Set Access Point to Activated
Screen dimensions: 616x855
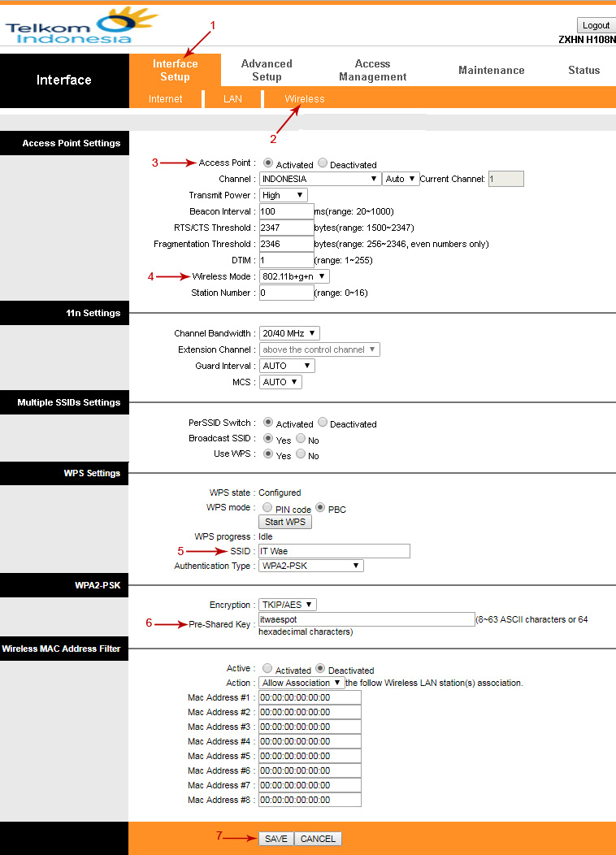pyautogui.click(x=268, y=163)
